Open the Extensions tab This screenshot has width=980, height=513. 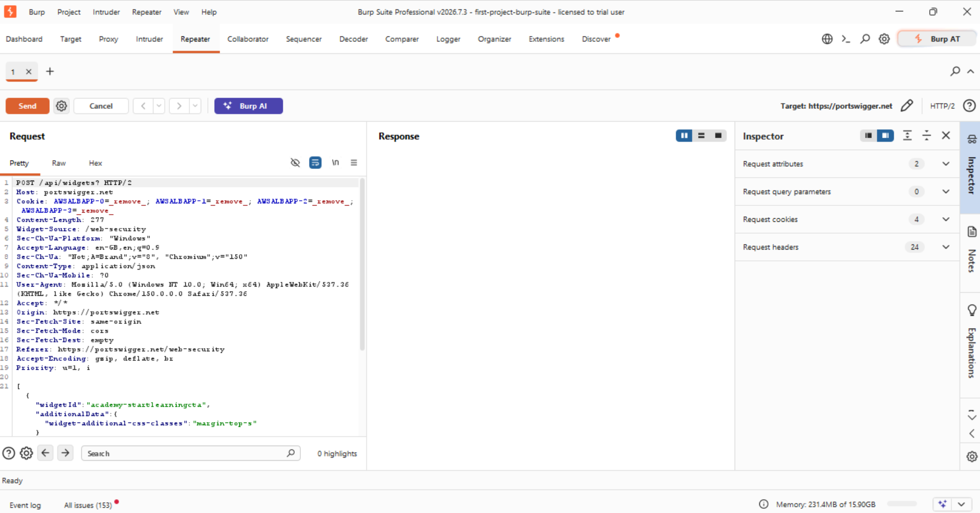(x=546, y=39)
